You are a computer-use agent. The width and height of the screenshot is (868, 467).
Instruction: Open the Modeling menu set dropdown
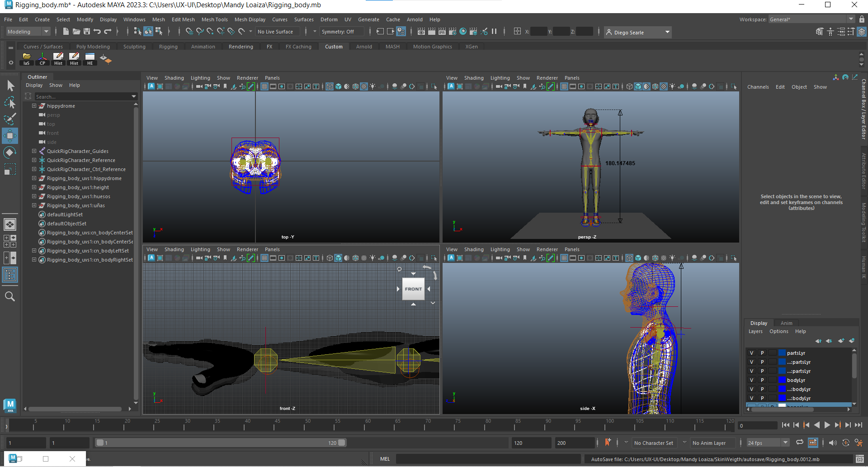tap(28, 32)
